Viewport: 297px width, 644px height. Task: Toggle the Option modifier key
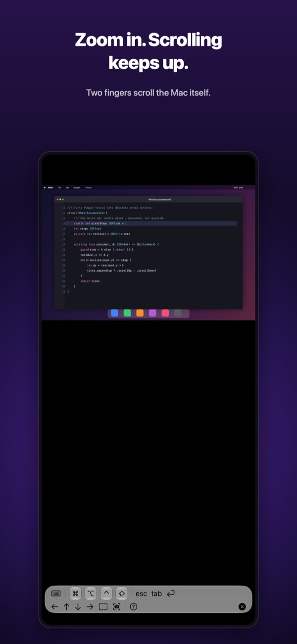91,594
